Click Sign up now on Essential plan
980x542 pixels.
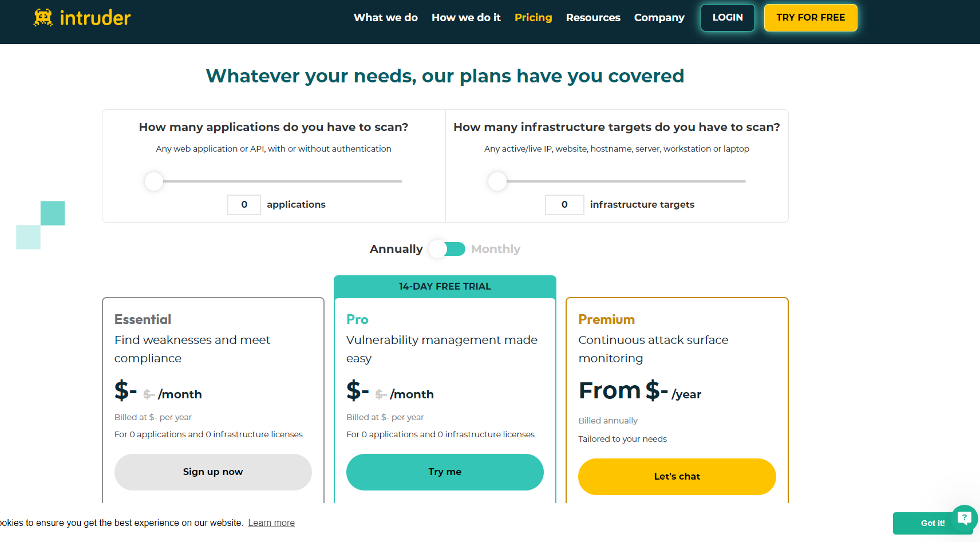[x=213, y=472]
